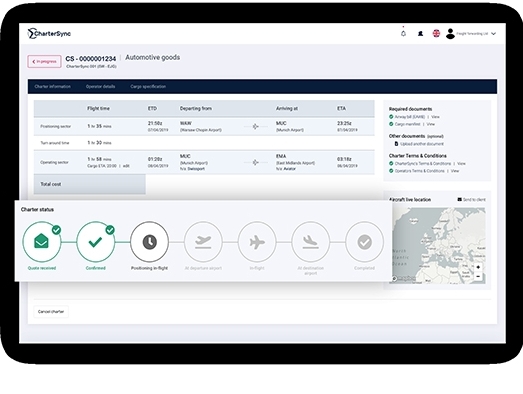Open the Charter information tab
This screenshot has width=523, height=394.
click(52, 86)
